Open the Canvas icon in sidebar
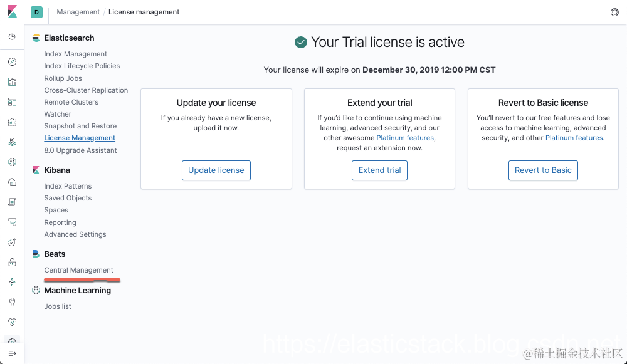Image resolution: width=627 pixels, height=364 pixels. pyautogui.click(x=13, y=122)
